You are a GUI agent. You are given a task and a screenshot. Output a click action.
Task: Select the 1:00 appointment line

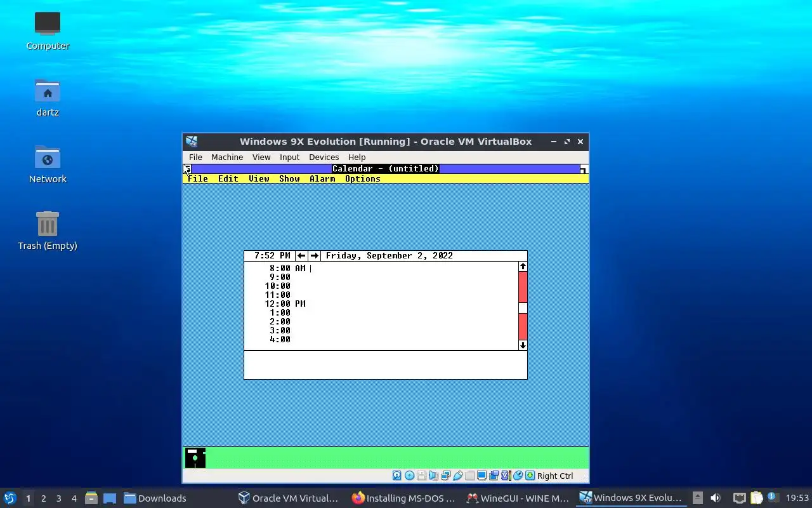[x=381, y=312]
